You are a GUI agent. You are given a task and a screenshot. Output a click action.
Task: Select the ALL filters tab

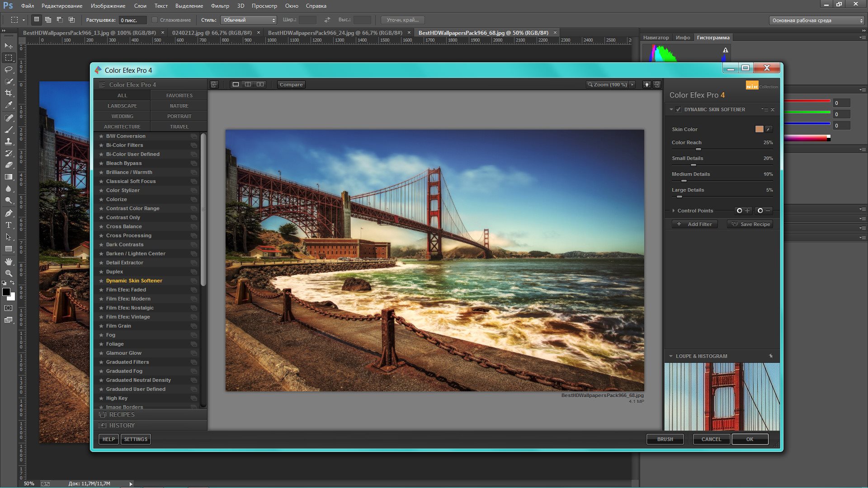(122, 95)
